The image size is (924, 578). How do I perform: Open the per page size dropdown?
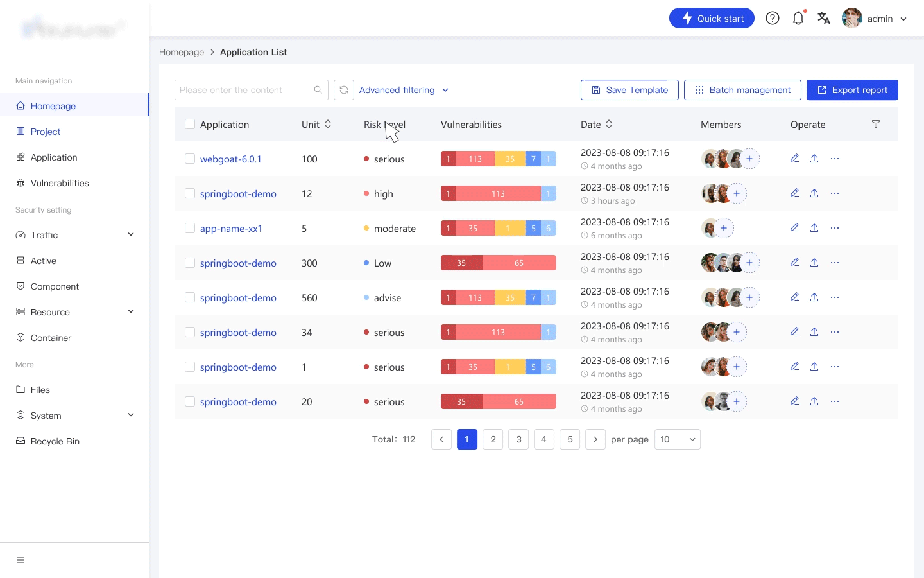click(678, 439)
